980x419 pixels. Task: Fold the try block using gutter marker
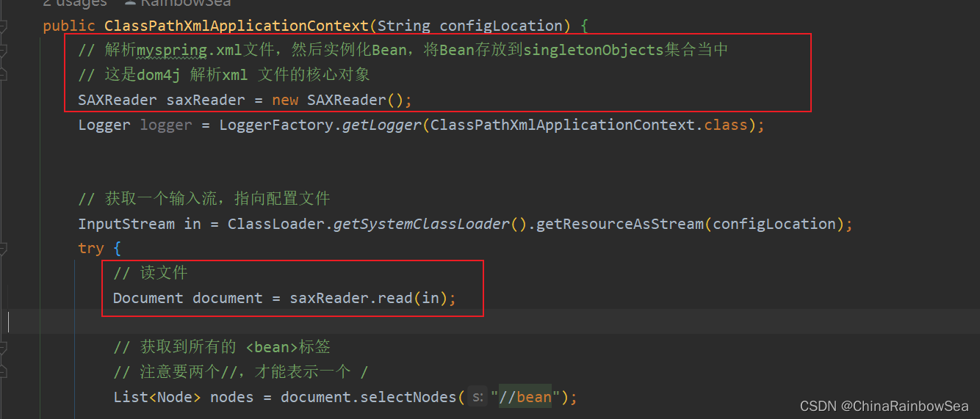(x=3, y=249)
